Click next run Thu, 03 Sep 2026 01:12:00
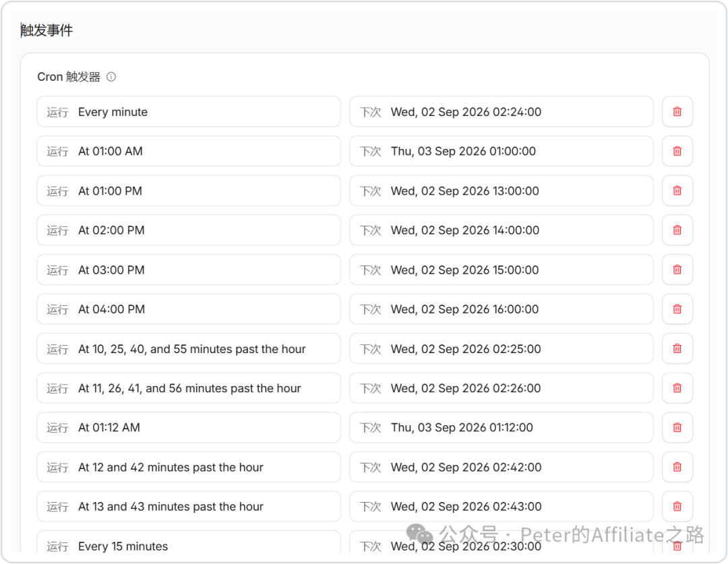728x564 pixels. point(502,427)
